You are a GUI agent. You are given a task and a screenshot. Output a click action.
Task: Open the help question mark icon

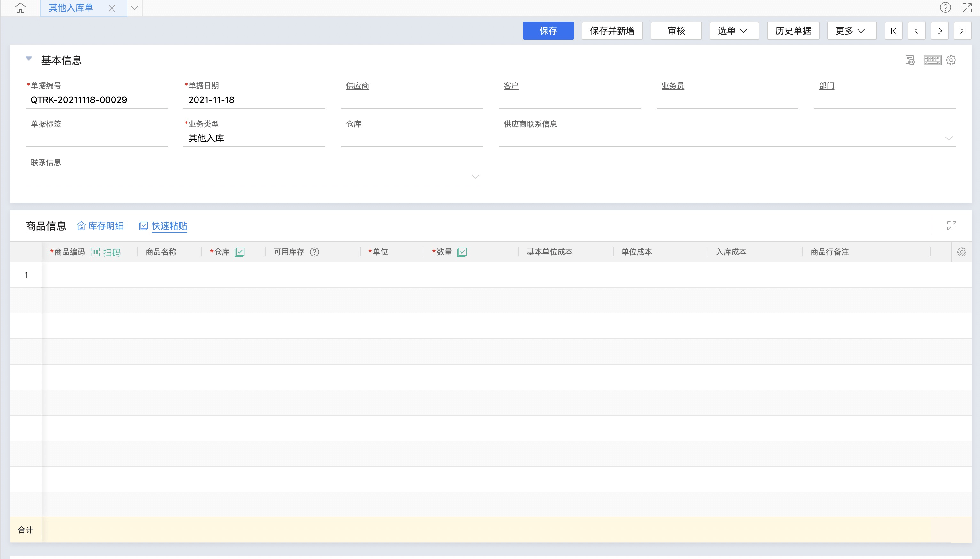click(945, 8)
